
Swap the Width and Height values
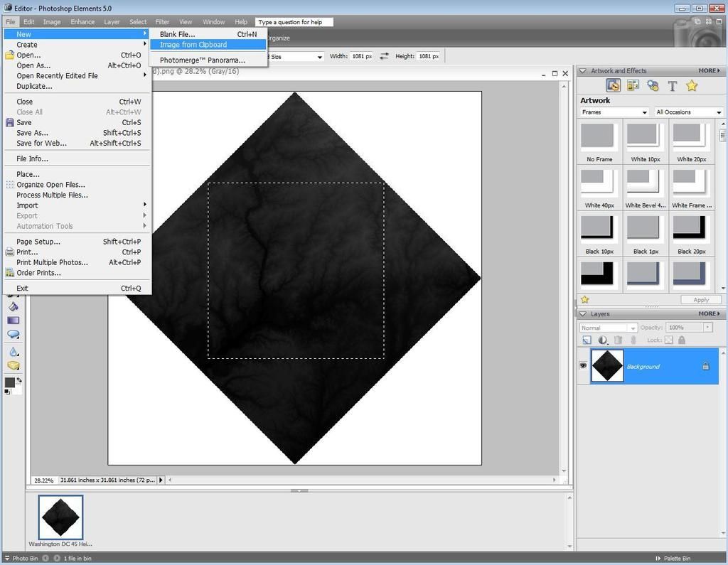pos(384,56)
